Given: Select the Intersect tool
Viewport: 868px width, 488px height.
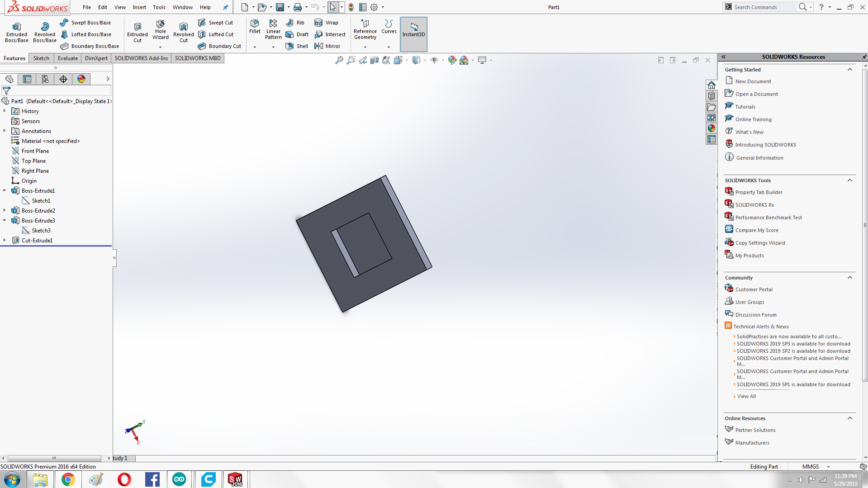Looking at the screenshot, I should pyautogui.click(x=330, y=34).
